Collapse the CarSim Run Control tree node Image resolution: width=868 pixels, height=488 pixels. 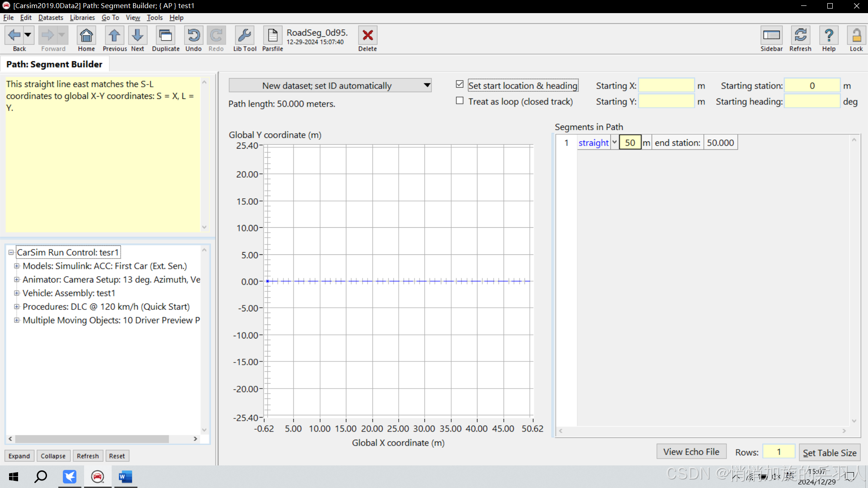point(11,253)
